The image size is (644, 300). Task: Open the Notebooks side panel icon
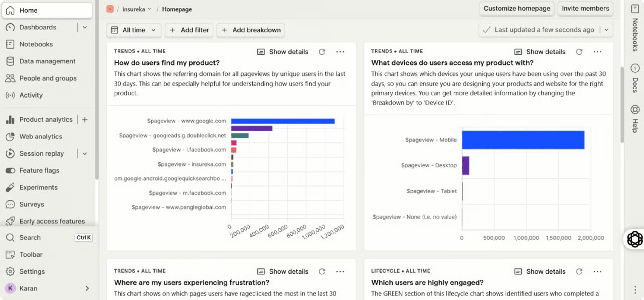pyautogui.click(x=635, y=9)
